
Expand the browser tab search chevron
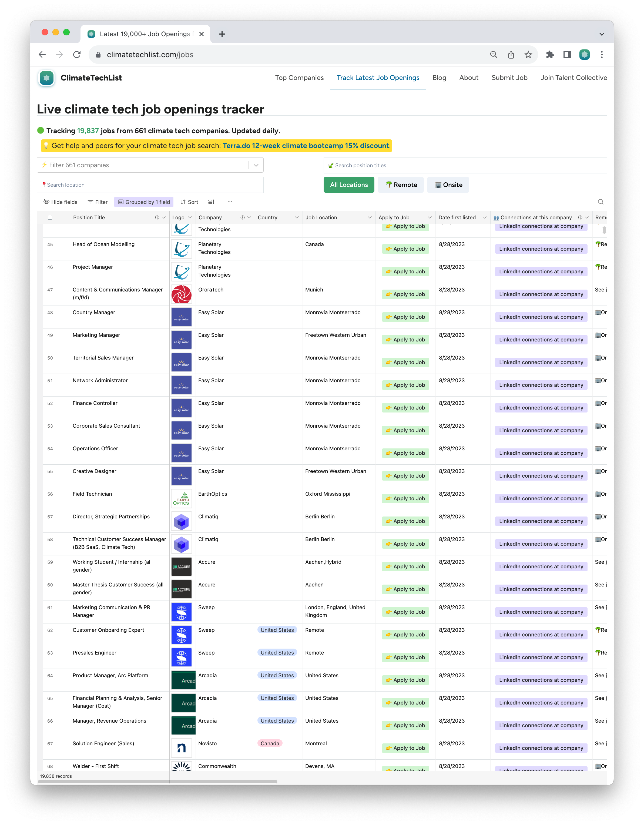[601, 34]
